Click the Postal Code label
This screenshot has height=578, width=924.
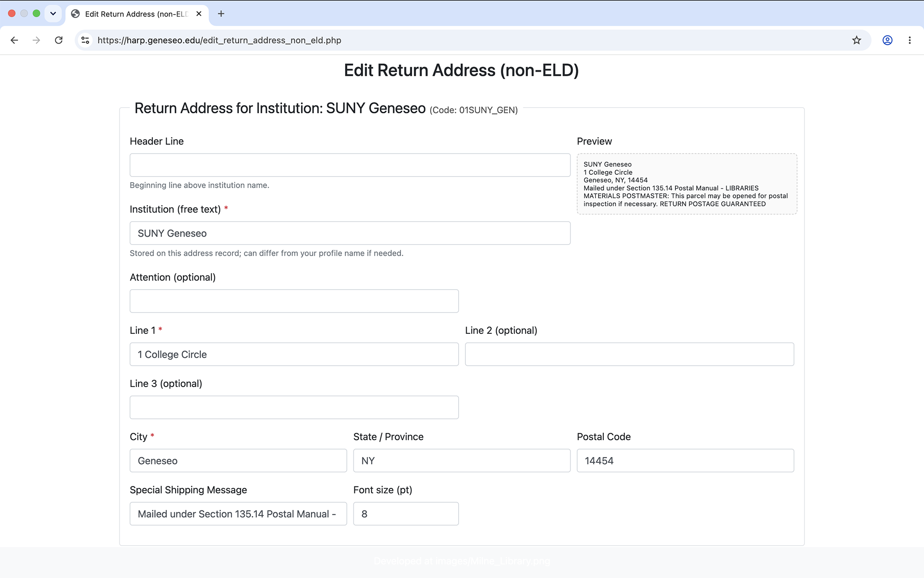point(604,437)
